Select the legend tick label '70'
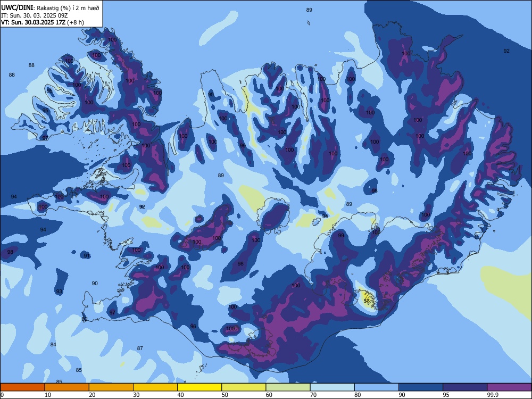The height and width of the screenshot is (399, 532). [313, 395]
